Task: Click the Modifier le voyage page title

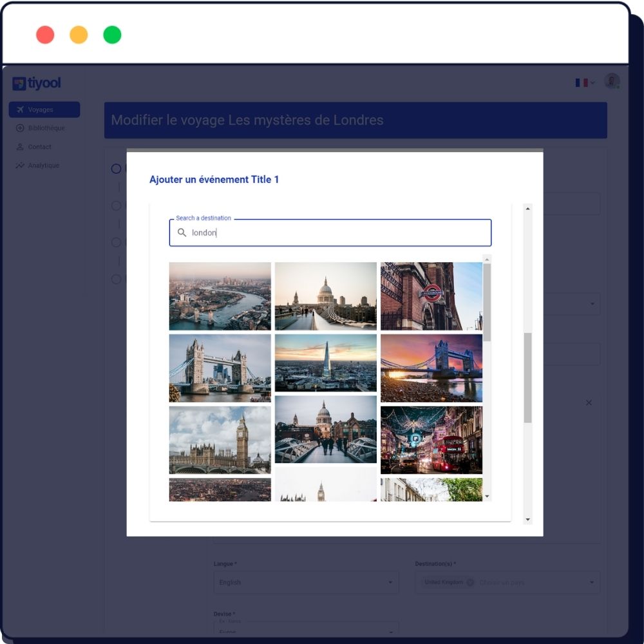Action: (x=247, y=120)
